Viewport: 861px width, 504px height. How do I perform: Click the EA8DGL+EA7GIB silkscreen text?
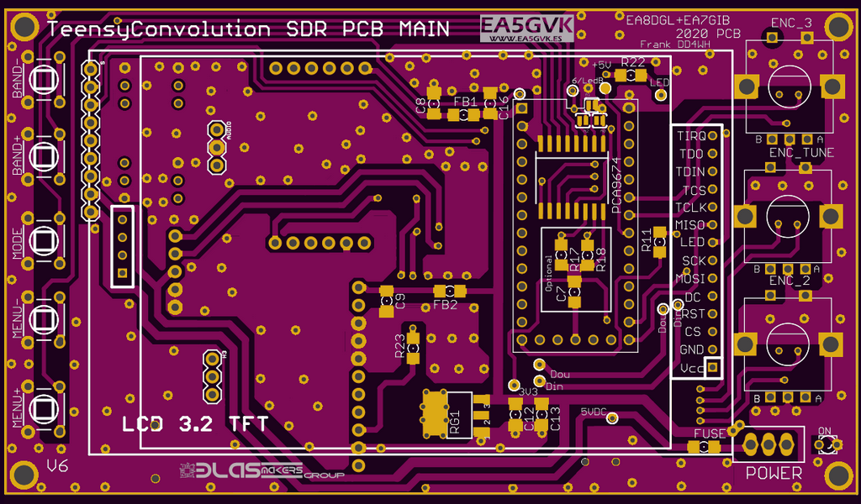coord(678,20)
